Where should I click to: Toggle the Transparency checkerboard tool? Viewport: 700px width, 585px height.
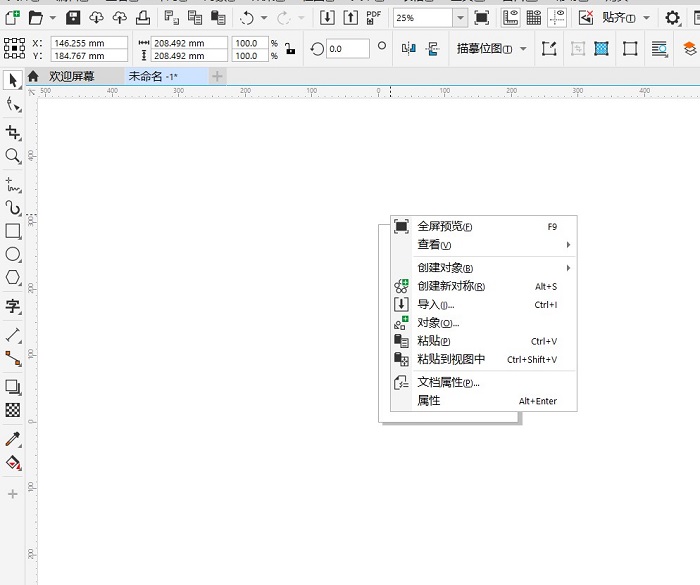tap(13, 410)
